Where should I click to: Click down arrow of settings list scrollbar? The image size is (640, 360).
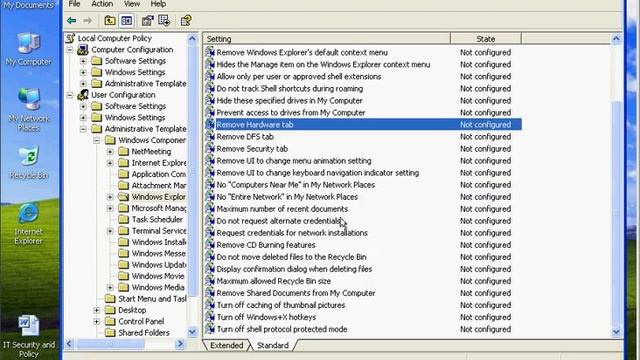616,332
